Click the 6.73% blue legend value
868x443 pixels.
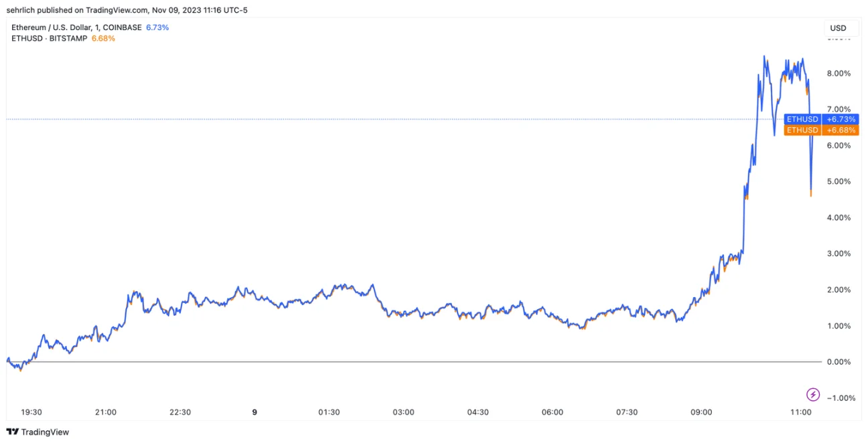157,27
